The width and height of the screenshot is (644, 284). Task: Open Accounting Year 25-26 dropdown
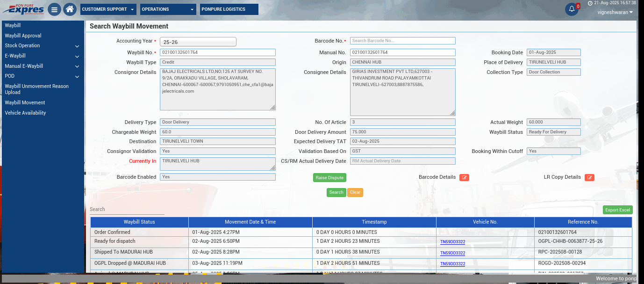click(198, 42)
